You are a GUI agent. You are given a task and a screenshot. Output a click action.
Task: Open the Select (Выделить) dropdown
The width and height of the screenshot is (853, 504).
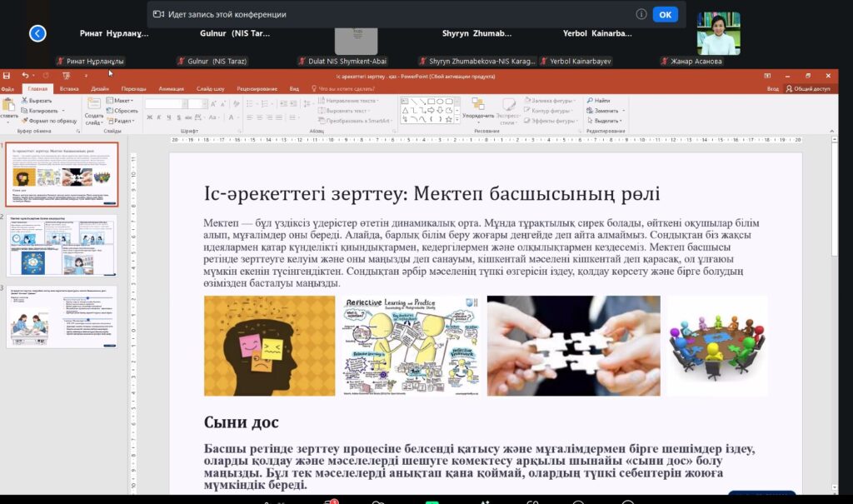[606, 120]
